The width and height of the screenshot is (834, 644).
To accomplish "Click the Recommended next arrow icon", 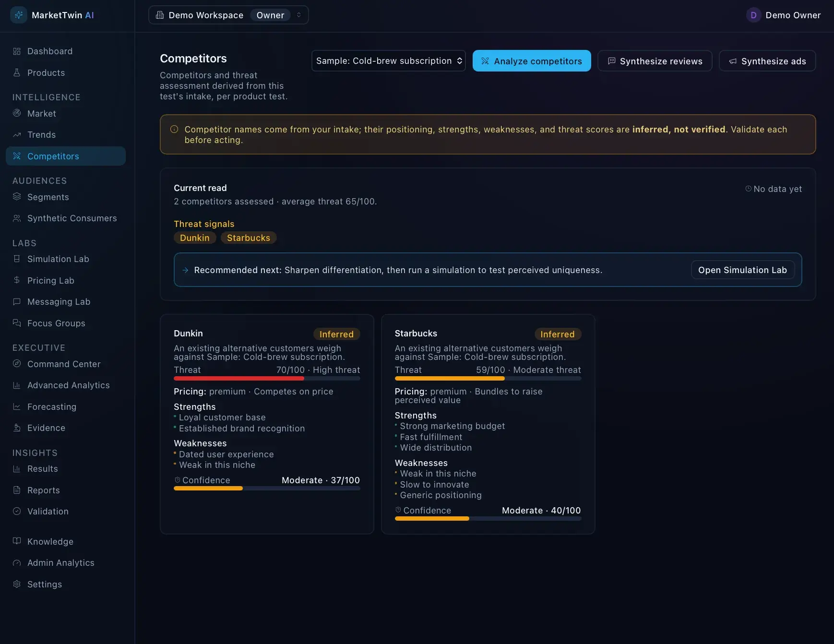I will coord(185,270).
